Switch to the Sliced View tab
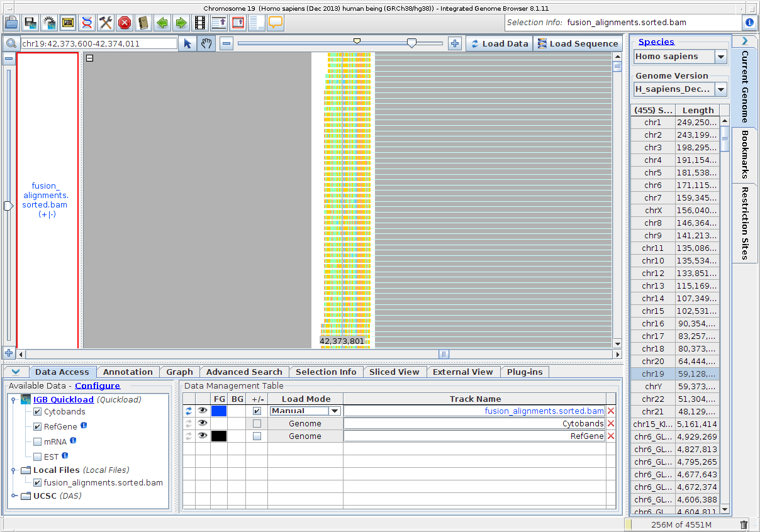Image resolution: width=760 pixels, height=532 pixels. pyautogui.click(x=394, y=372)
